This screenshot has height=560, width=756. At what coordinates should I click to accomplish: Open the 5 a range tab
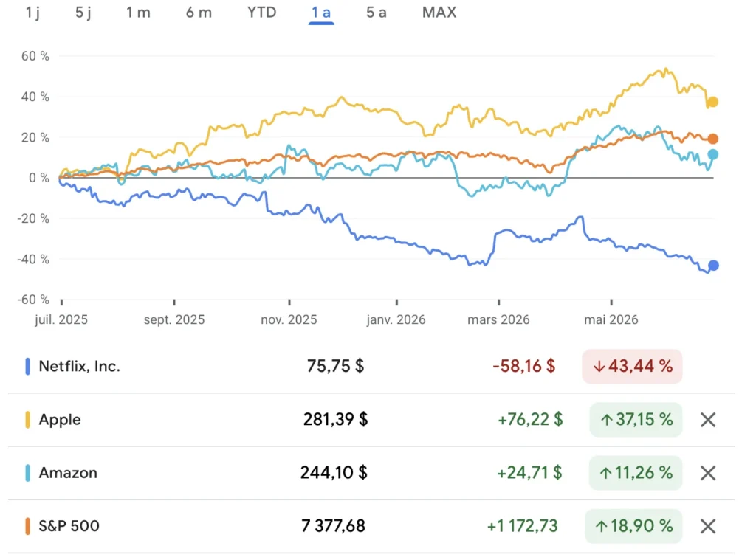376,12
